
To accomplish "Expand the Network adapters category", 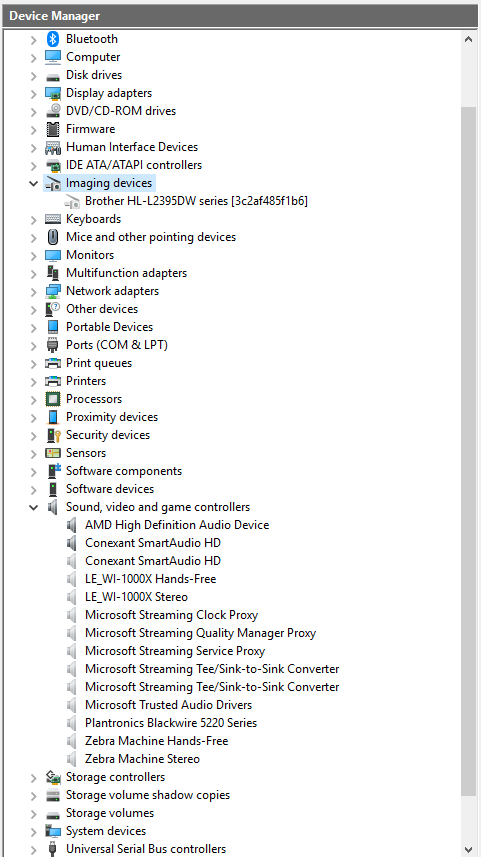I will coord(33,291).
